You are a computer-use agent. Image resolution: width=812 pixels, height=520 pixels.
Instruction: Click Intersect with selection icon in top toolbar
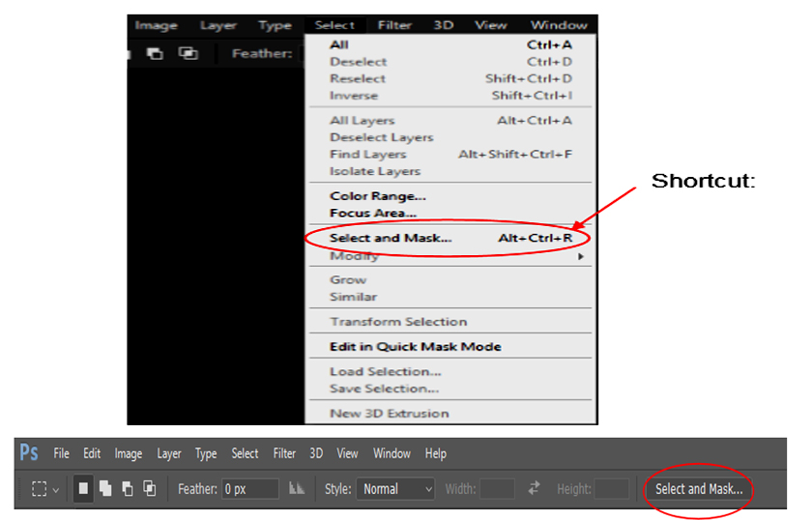pos(188,53)
